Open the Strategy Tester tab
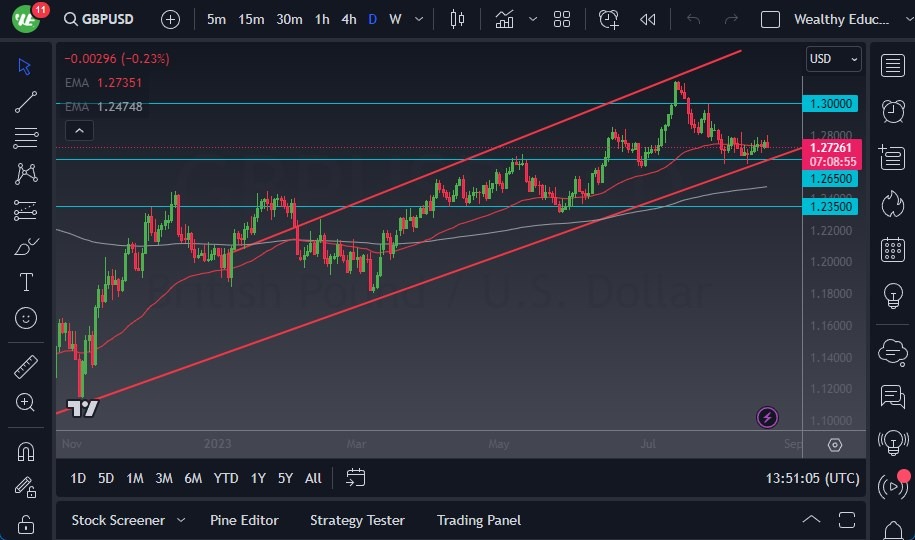This screenshot has height=540, width=915. (x=357, y=520)
